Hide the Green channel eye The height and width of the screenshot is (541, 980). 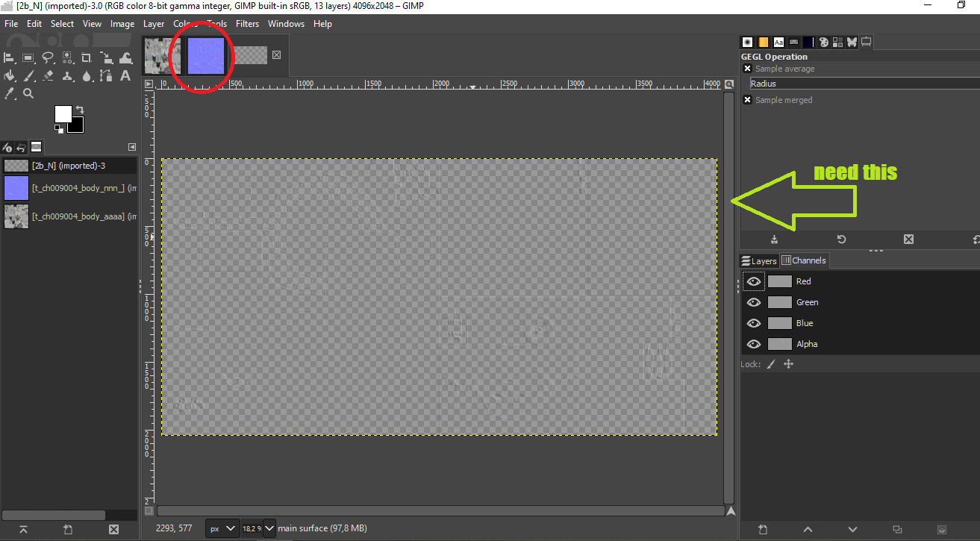point(754,302)
